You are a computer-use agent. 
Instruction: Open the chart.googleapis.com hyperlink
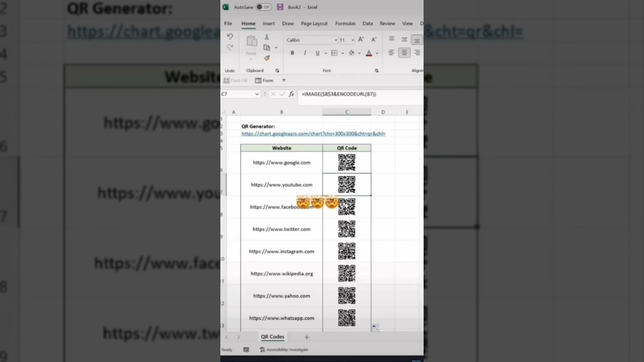click(x=313, y=134)
